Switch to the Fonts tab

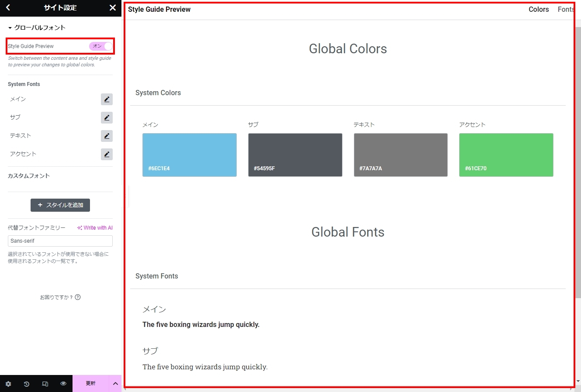tap(565, 10)
